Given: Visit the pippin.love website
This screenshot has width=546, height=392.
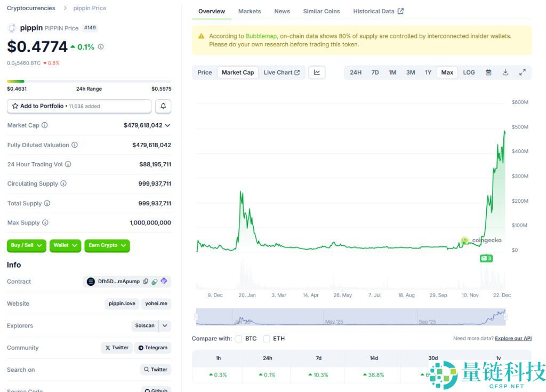Looking at the screenshot, I should point(122,303).
